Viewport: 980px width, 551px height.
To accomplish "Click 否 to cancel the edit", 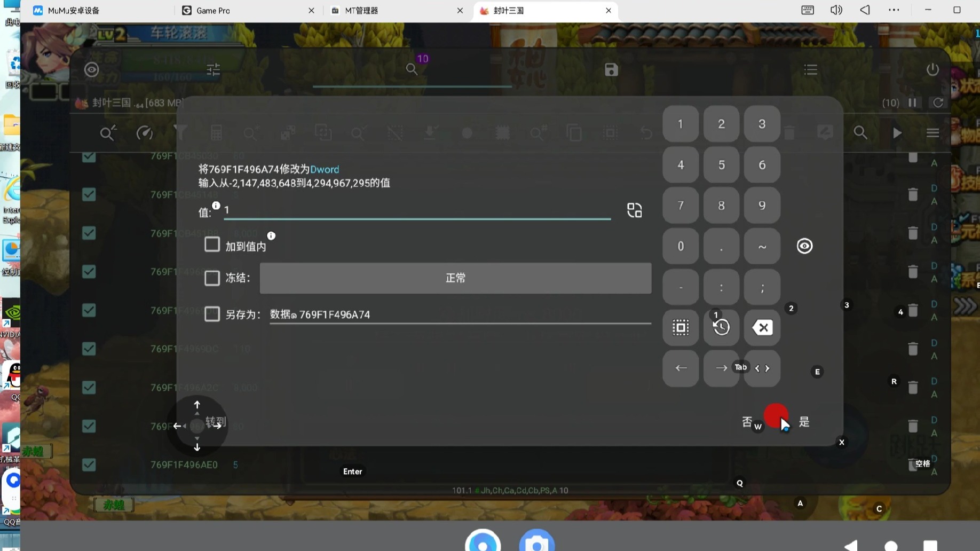I will pos(747,422).
